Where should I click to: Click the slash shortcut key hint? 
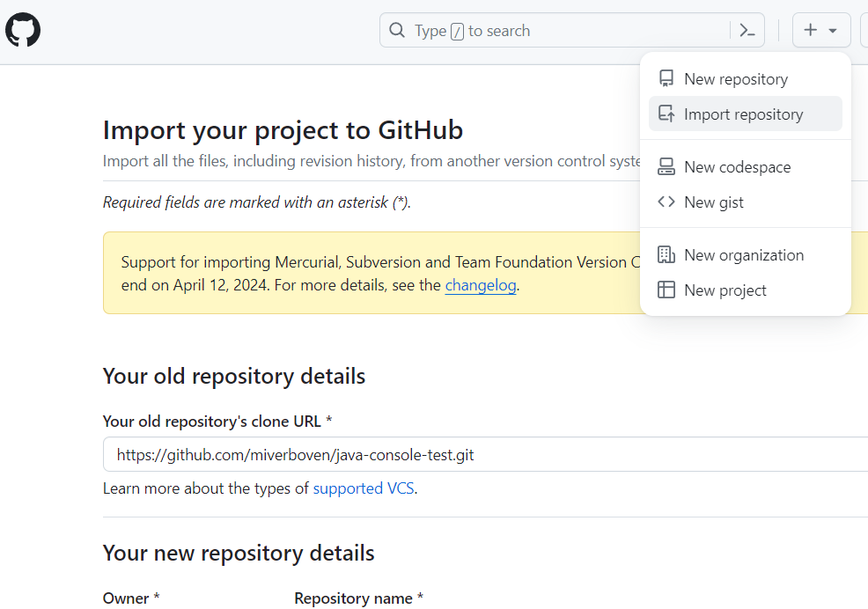pos(457,32)
